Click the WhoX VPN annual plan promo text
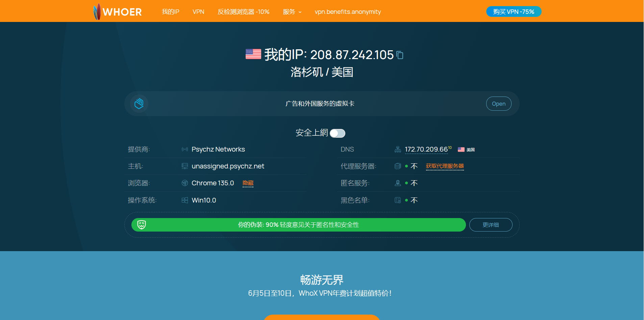Viewport: 644px width, 320px height. [320, 293]
